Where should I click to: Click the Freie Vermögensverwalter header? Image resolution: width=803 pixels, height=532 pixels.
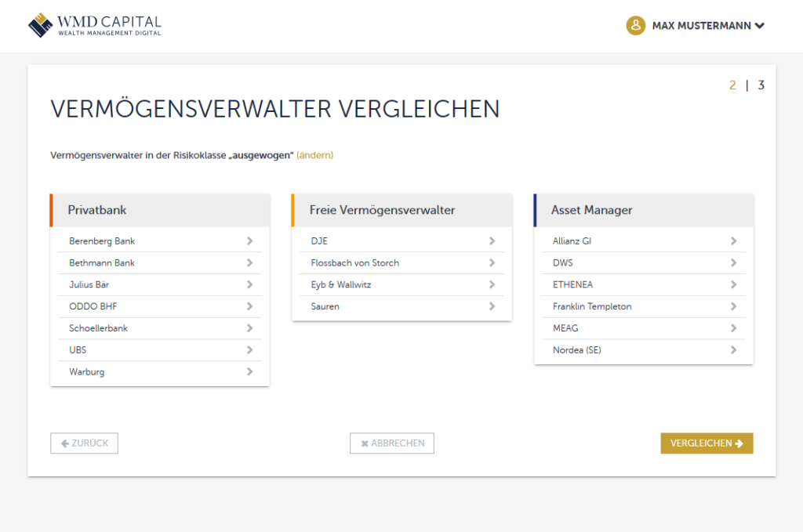click(x=401, y=210)
